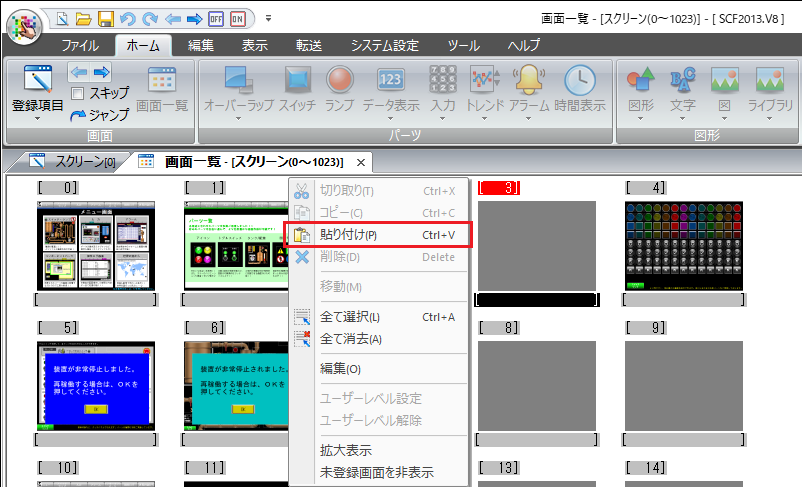802x487 pixels.
Task: Click the Switch part icon
Action: pos(297,80)
